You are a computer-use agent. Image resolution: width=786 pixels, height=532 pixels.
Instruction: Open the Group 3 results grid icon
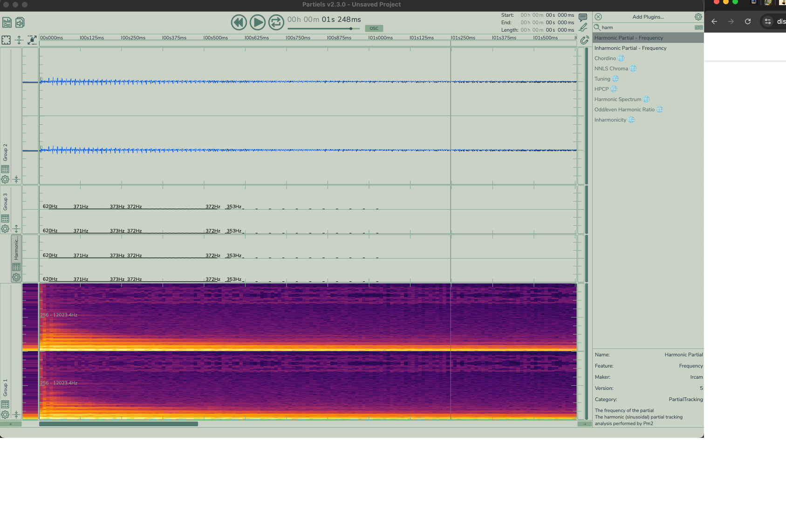(5, 218)
